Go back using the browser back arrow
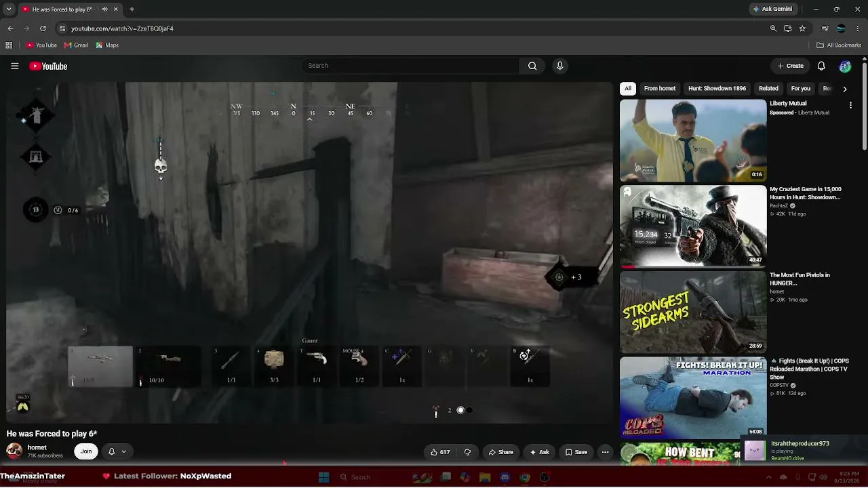This screenshot has width=868, height=488. coord(10,28)
